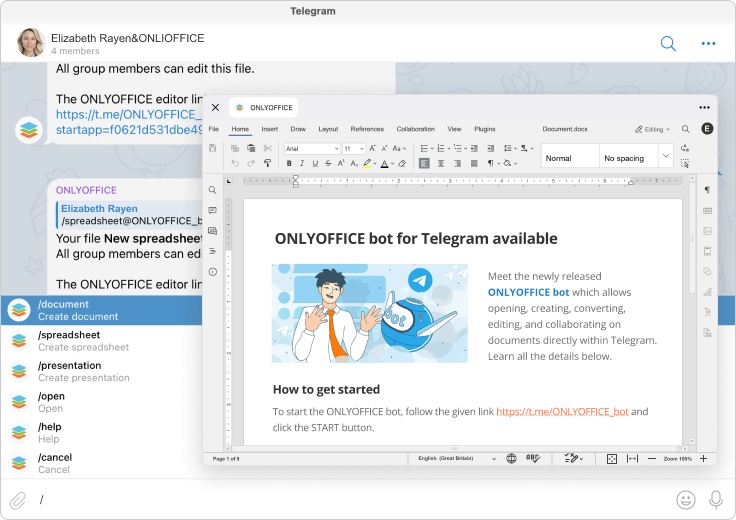736x520 pixels.
Task: Toggle Italic formatting
Action: pyautogui.click(x=302, y=163)
